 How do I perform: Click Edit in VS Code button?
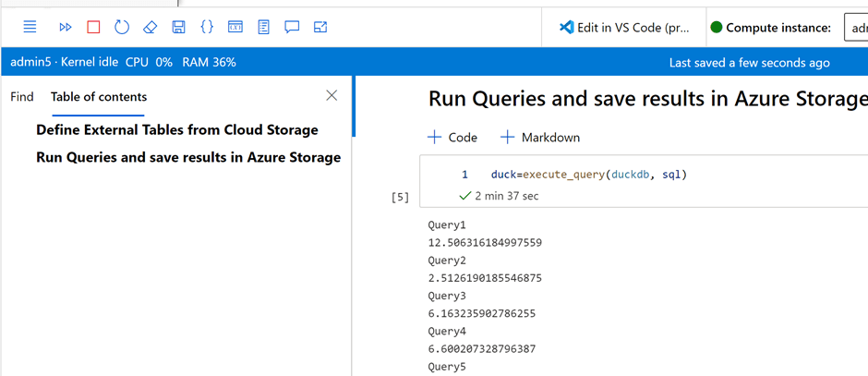coord(624,28)
